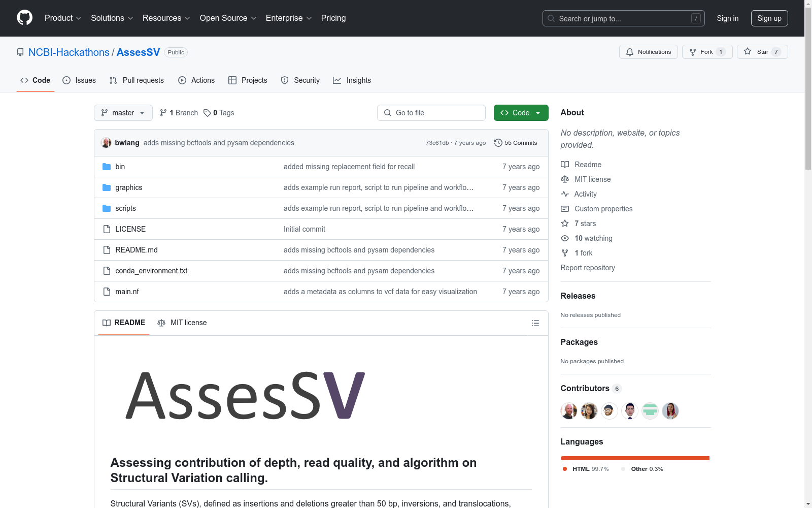Screen dimensions: 812x508
Task: Open the AssesSV repository link
Action: click(x=138, y=52)
